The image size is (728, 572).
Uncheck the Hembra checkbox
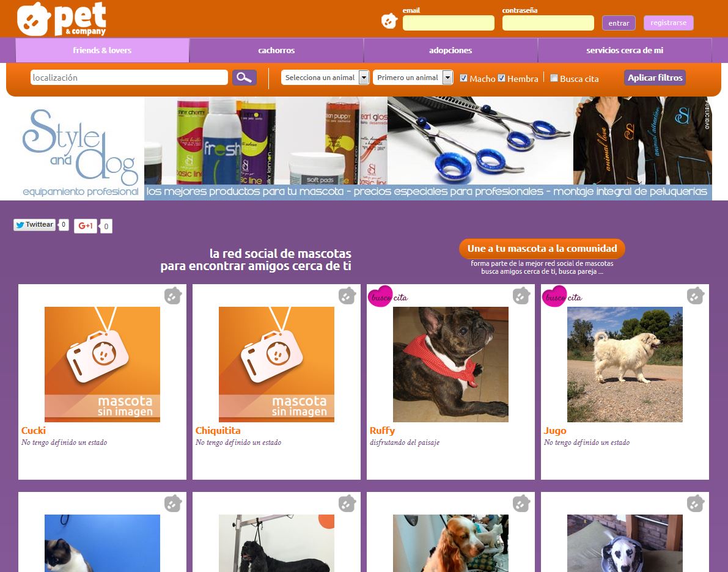coord(501,78)
